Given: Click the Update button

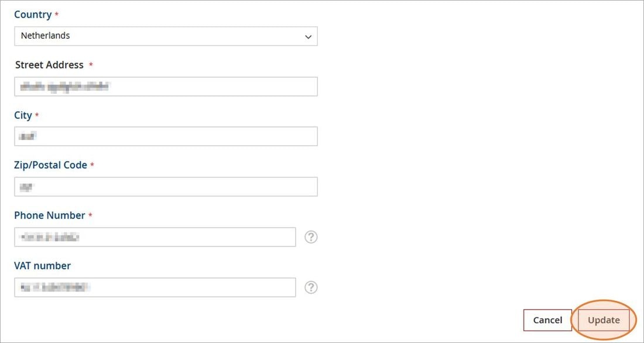Looking at the screenshot, I should coord(604,320).
